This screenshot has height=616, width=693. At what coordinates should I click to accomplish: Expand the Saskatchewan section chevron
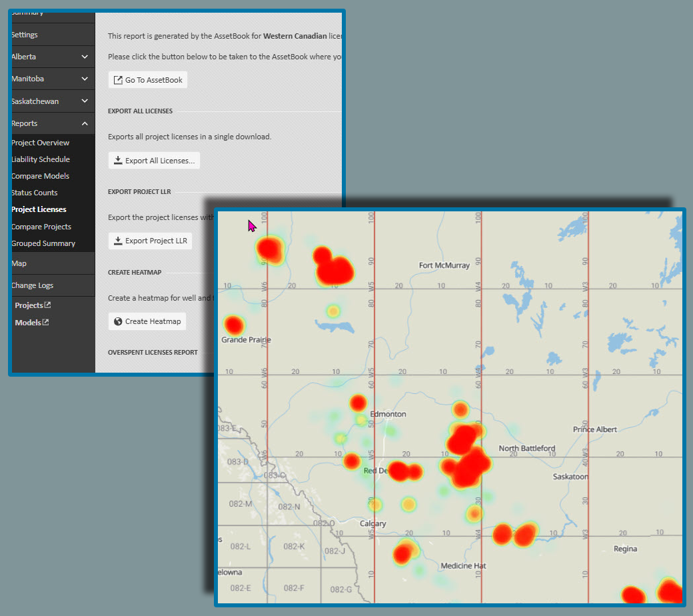pos(85,101)
